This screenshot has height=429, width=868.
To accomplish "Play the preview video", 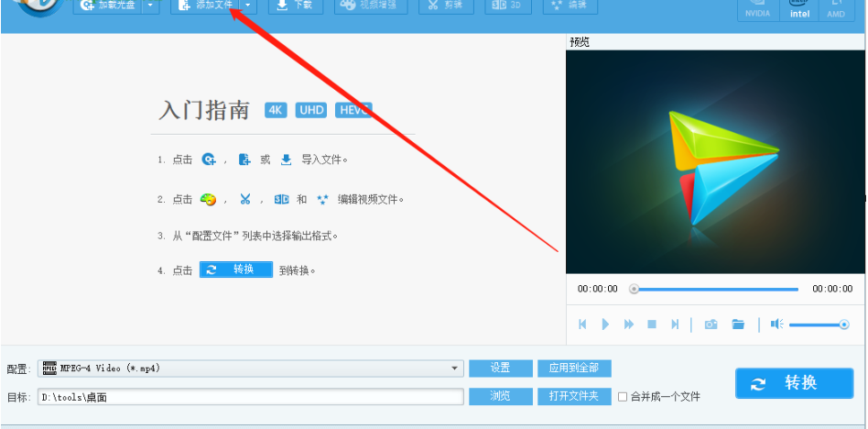I will click(x=605, y=324).
